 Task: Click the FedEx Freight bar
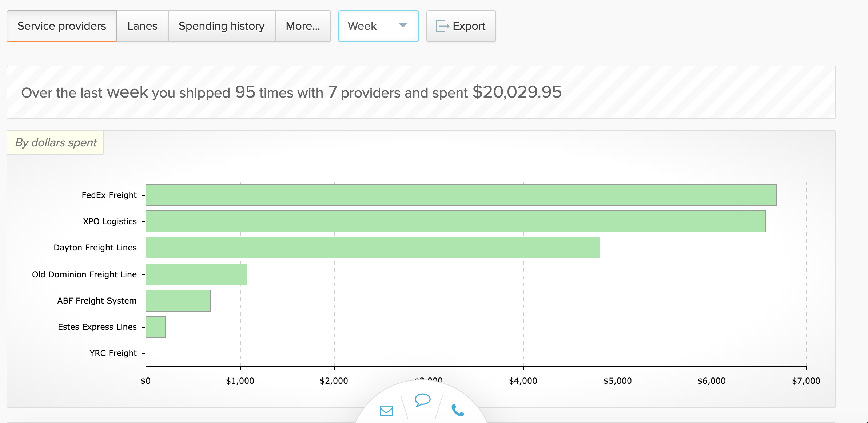point(461,195)
